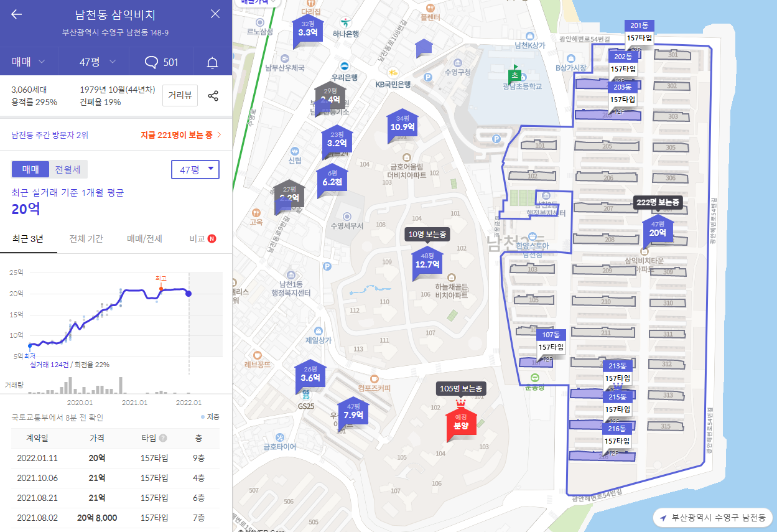
Task: Click the 최고 price marker on chart
Action: pos(161,288)
